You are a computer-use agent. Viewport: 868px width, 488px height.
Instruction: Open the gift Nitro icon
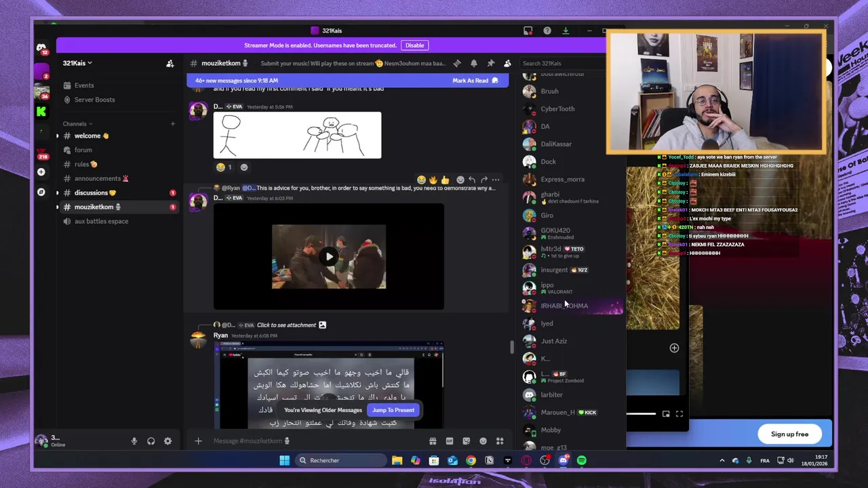pos(433,441)
